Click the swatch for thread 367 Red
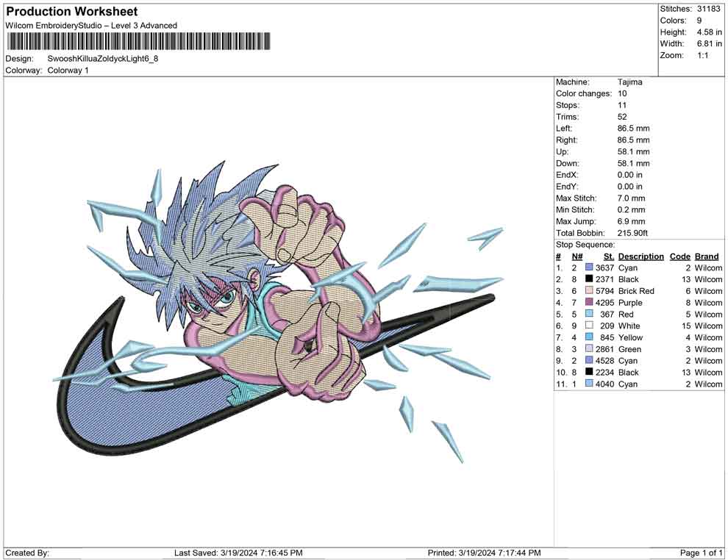 pyautogui.click(x=589, y=314)
